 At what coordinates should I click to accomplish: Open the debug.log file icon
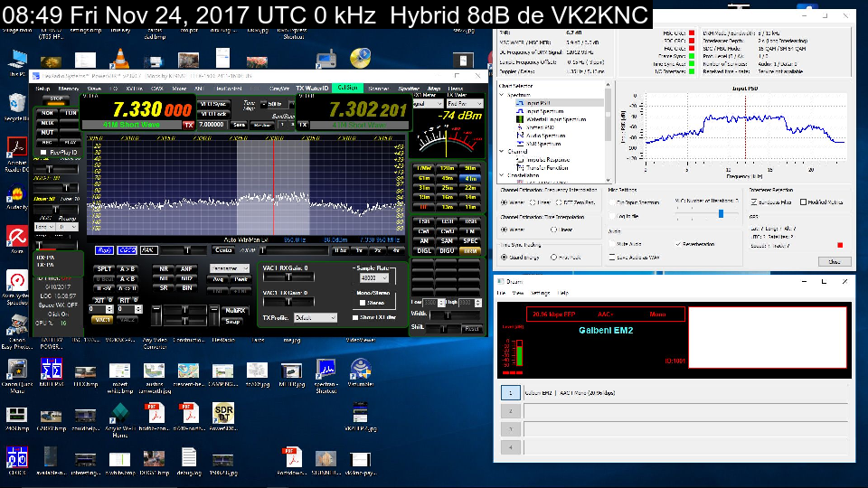tap(189, 461)
